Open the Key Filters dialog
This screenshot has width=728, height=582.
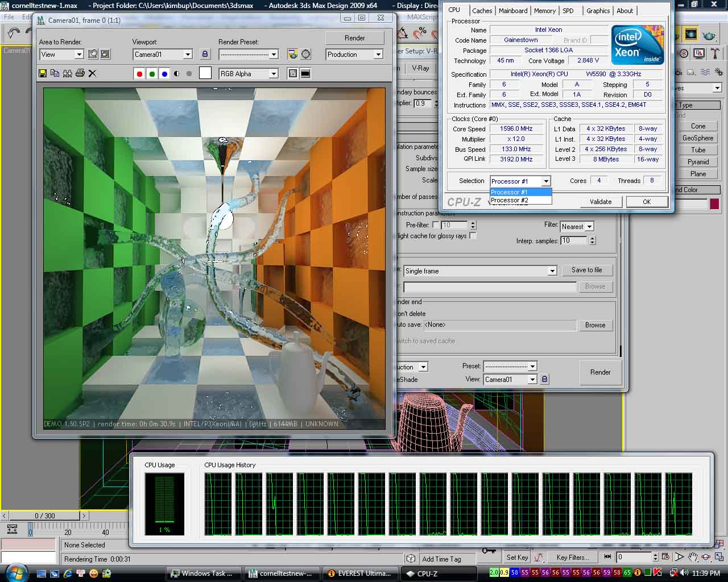coord(573,558)
